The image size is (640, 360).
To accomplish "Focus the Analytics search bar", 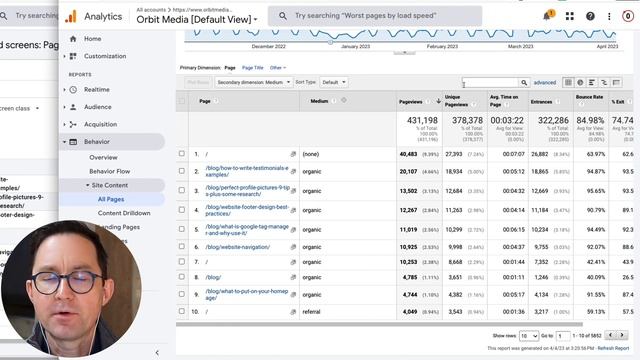I will click(x=375, y=16).
